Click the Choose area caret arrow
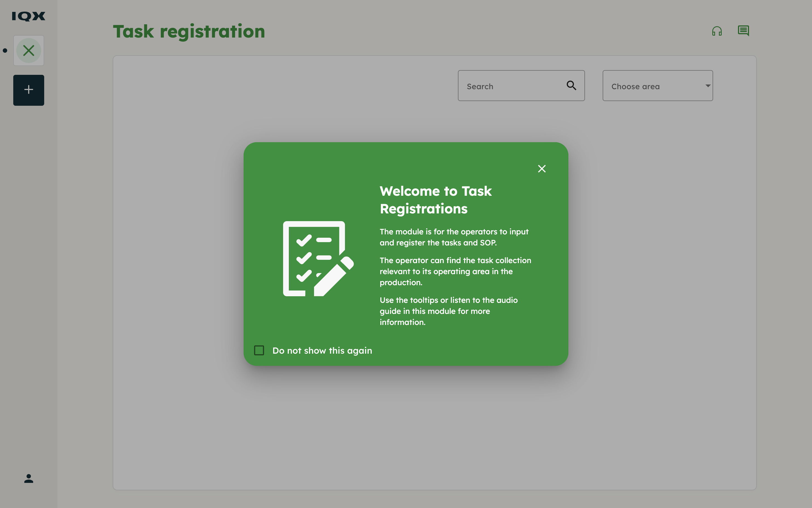The image size is (812, 508). (x=708, y=86)
